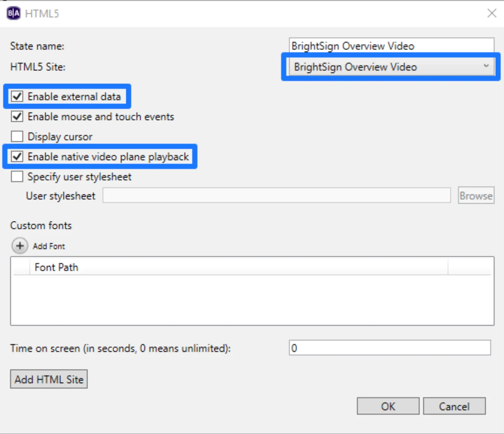Click the Font Path column header
Screen dimensions: 504x434
click(56, 267)
